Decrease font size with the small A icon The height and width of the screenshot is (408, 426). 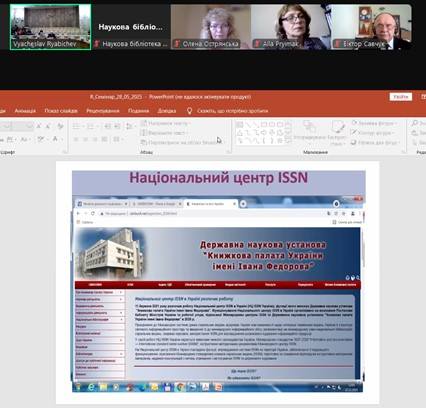(48, 126)
